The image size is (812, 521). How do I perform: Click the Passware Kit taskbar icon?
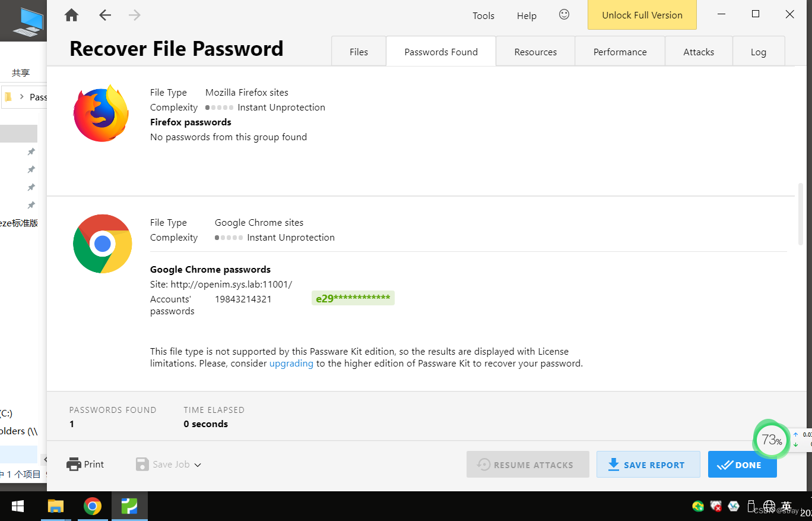click(x=129, y=506)
